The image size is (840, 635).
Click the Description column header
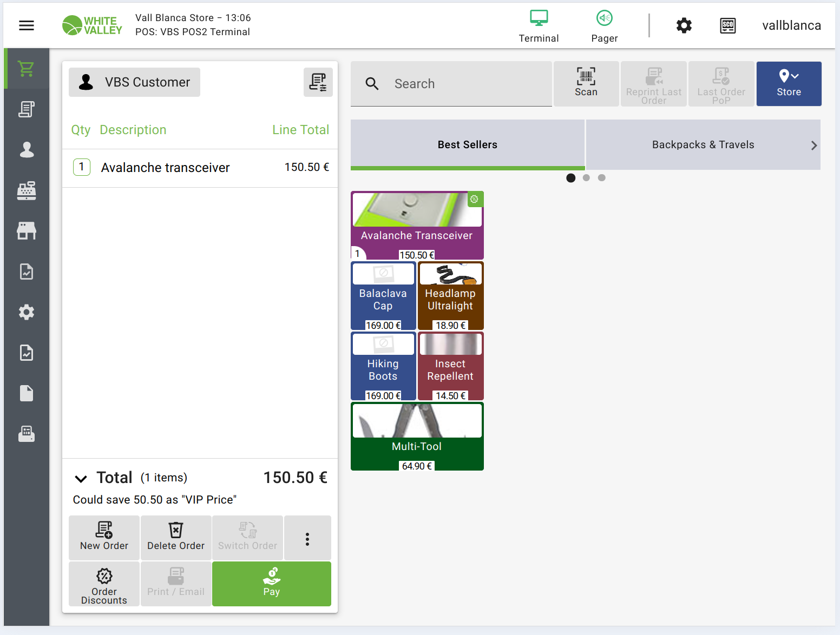pyautogui.click(x=133, y=130)
